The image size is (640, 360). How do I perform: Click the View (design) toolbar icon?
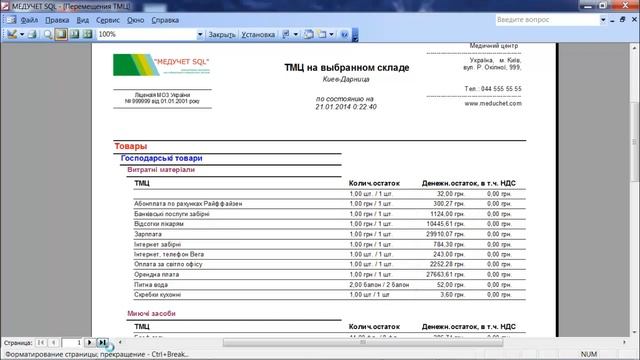(x=12, y=34)
